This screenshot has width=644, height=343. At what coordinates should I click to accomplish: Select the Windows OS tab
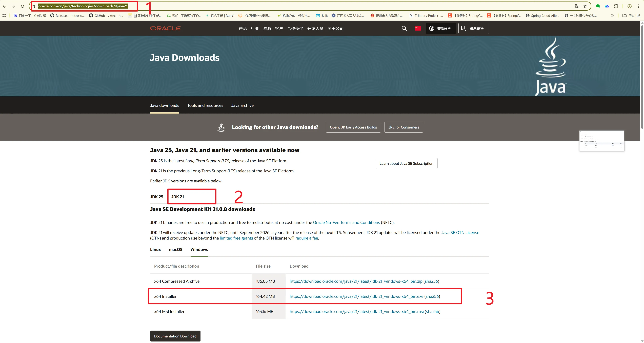[x=199, y=250]
